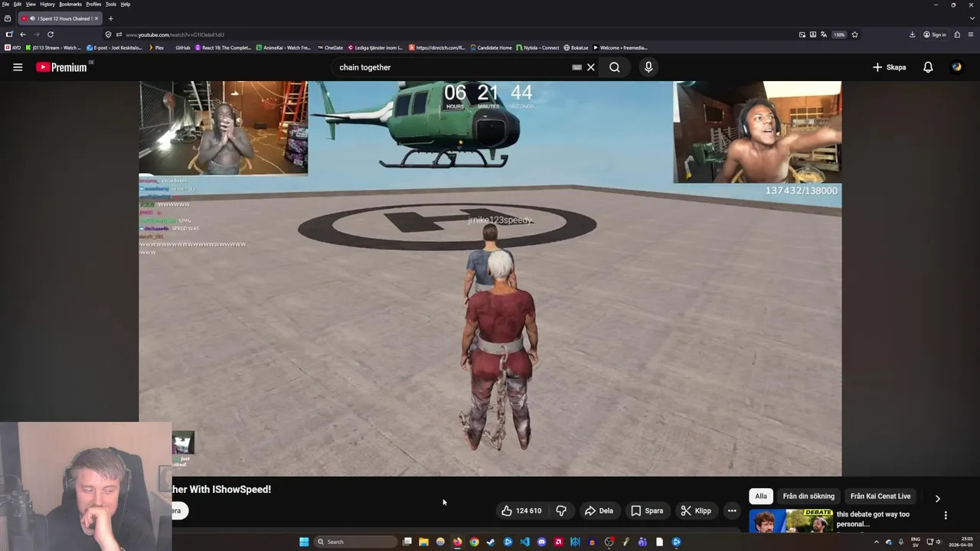Close the 'I Spent 12 Hours Chained' tab
Image resolution: width=980 pixels, height=551 pixels.
pos(96,18)
